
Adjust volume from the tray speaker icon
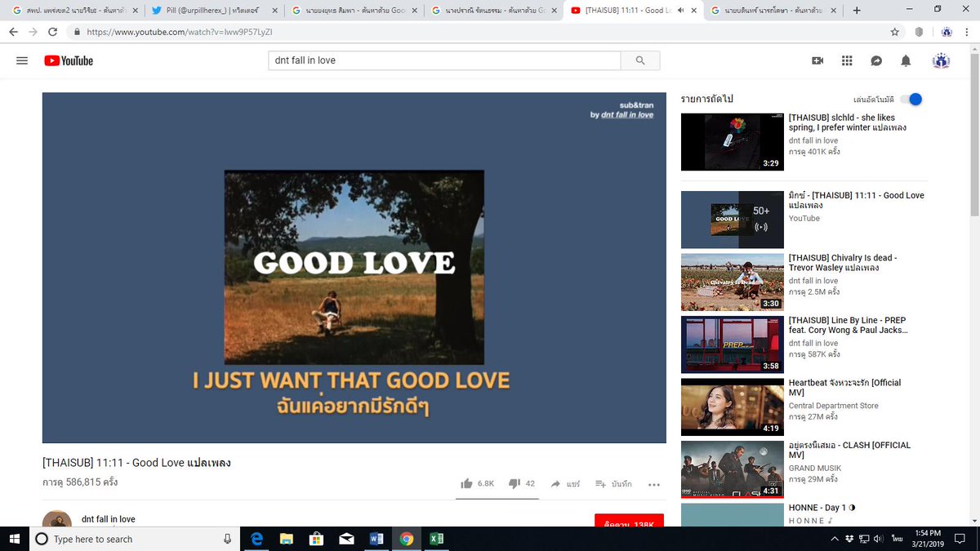point(878,539)
